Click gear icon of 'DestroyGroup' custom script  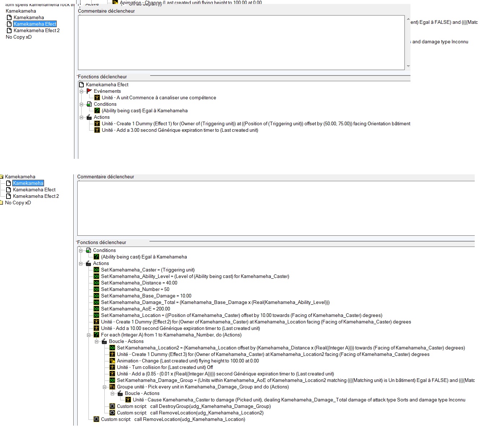tap(112, 406)
